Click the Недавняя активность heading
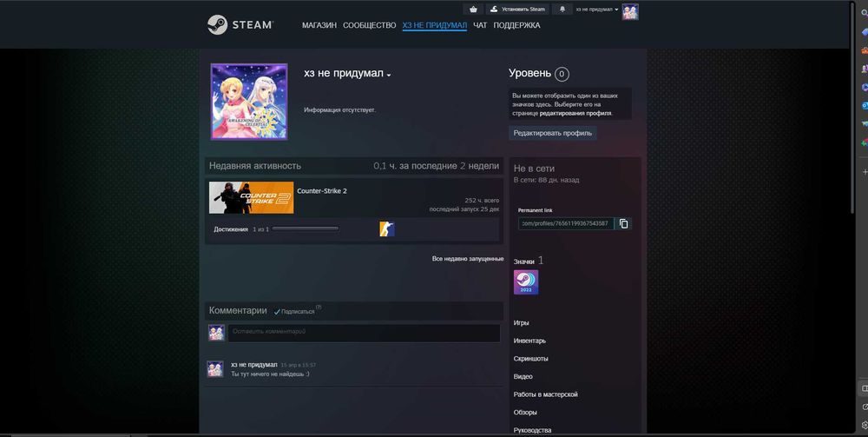Screen dimensions: 868x437 click(x=255, y=166)
